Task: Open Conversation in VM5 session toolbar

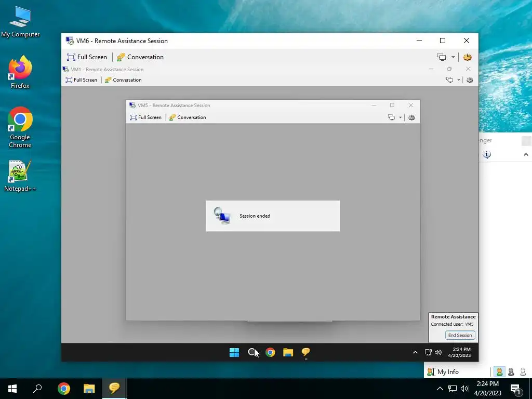Action: pyautogui.click(x=188, y=117)
